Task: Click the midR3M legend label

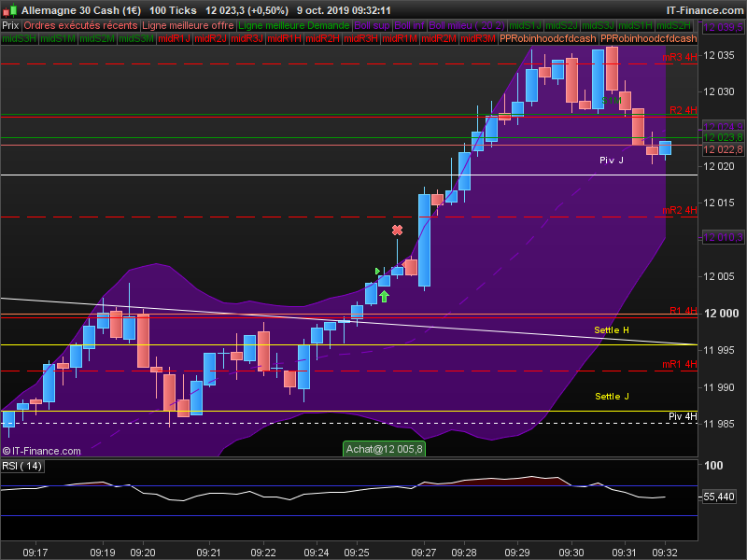Action: pos(478,38)
